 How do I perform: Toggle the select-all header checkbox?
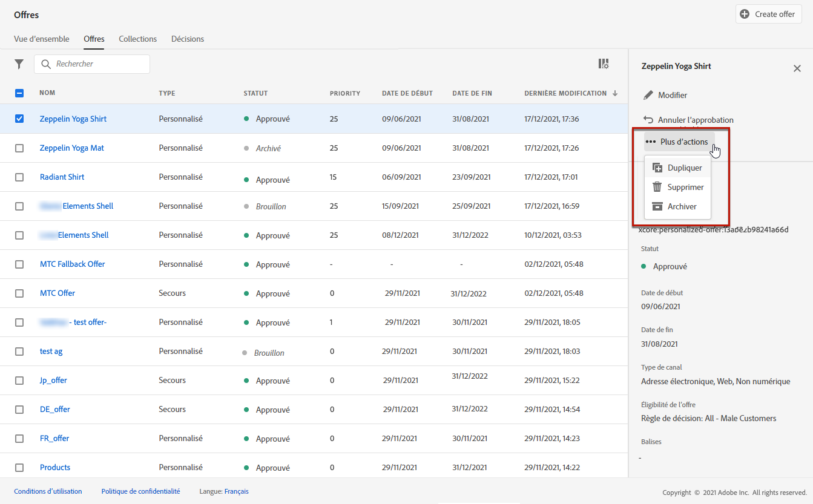[19, 93]
